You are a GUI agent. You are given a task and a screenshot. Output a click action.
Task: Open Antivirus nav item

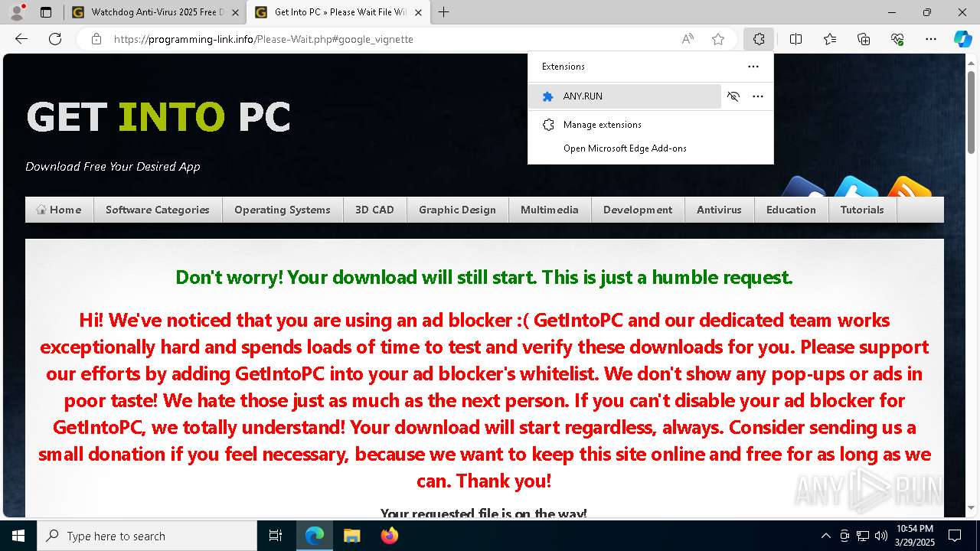tap(719, 210)
